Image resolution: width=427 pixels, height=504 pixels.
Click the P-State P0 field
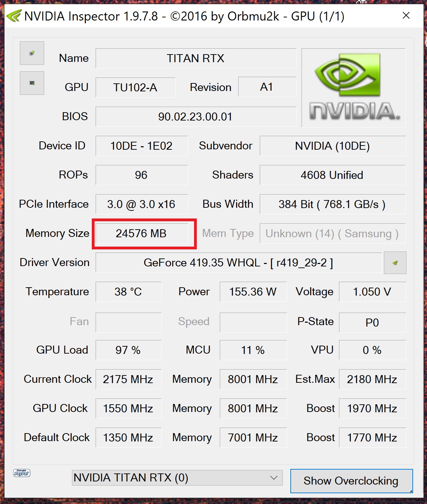coord(372,322)
